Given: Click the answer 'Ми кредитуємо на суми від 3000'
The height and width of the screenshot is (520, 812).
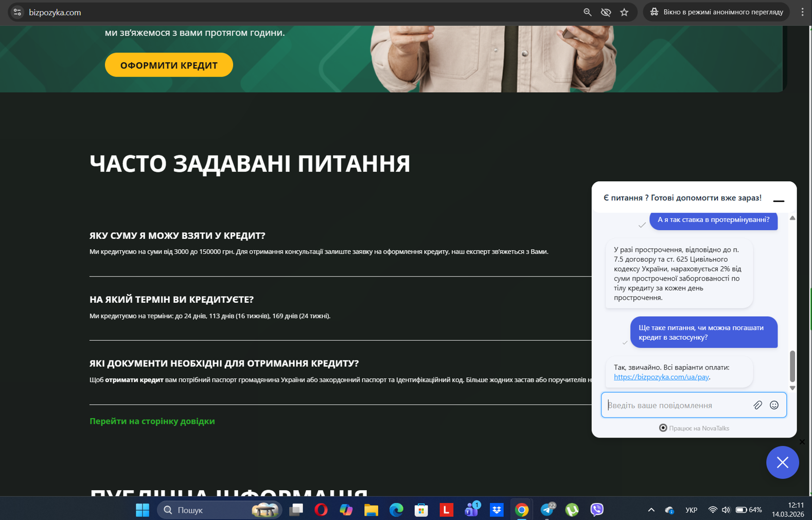Looking at the screenshot, I should click(x=319, y=252).
